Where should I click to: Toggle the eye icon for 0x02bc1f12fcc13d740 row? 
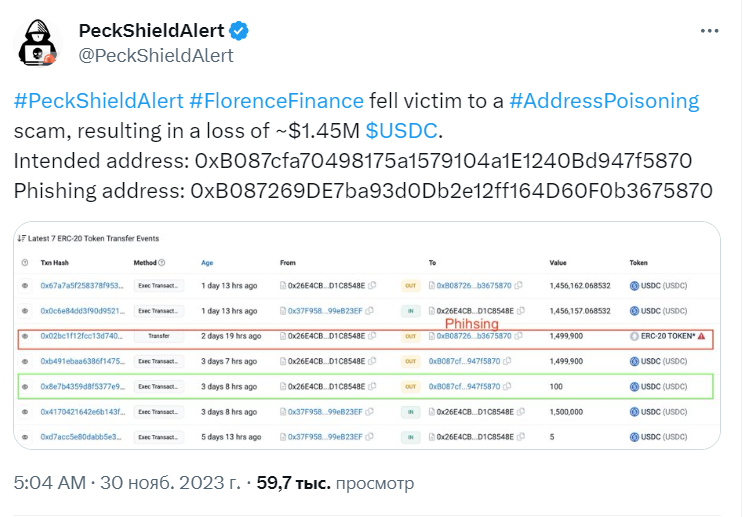tap(25, 336)
